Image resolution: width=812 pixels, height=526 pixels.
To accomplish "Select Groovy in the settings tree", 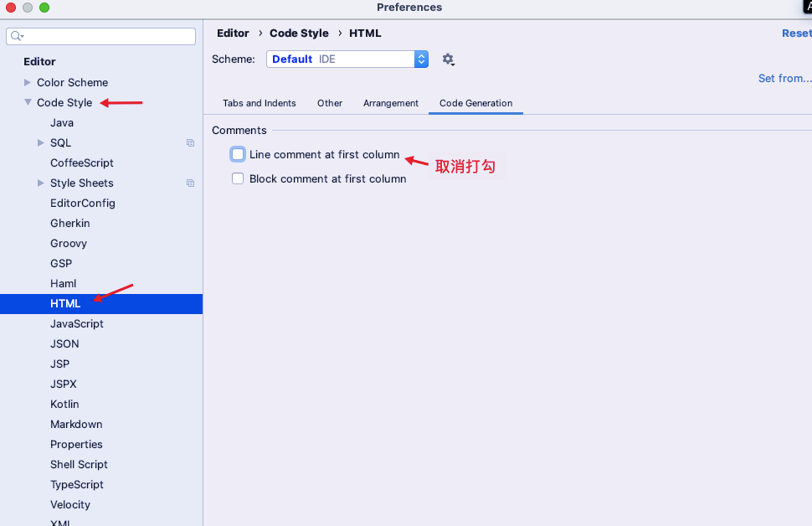I will (69, 244).
